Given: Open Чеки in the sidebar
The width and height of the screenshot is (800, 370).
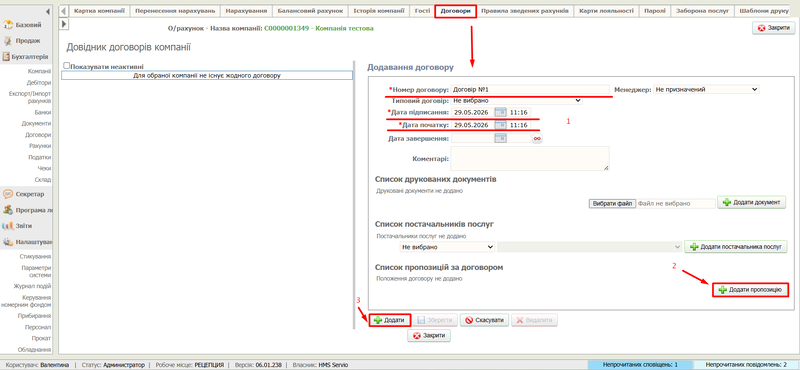Looking at the screenshot, I should click(44, 168).
